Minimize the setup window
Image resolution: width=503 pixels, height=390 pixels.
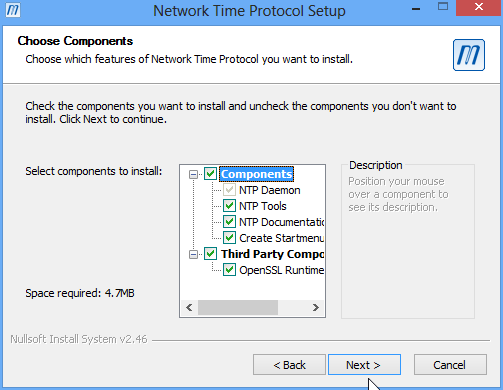pyautogui.click(x=416, y=9)
